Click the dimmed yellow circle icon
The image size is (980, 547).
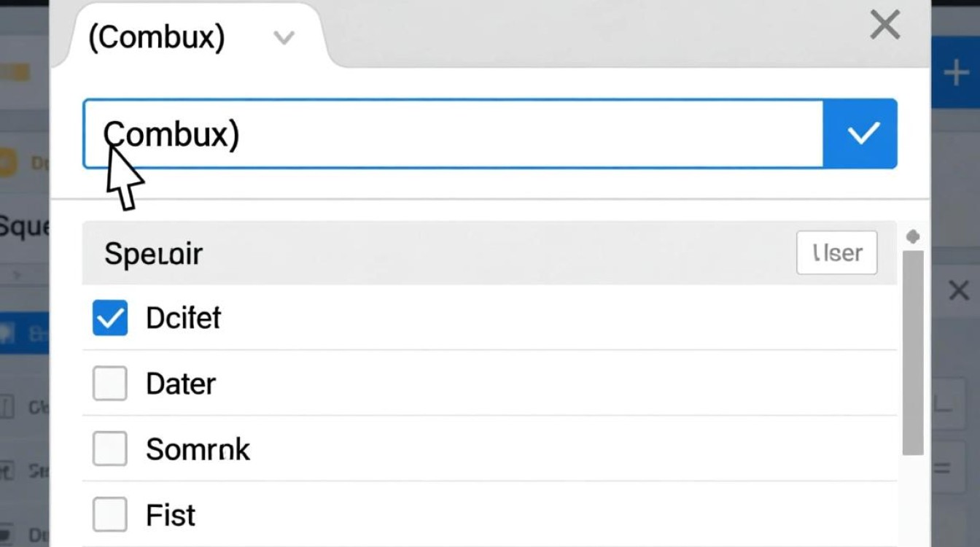pyautogui.click(x=7, y=163)
